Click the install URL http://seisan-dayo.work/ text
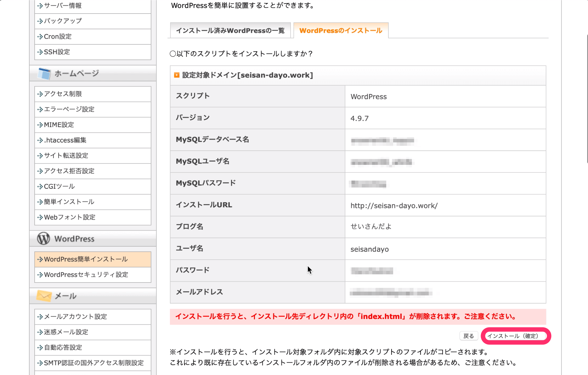The height and width of the screenshot is (375, 588). click(x=394, y=206)
